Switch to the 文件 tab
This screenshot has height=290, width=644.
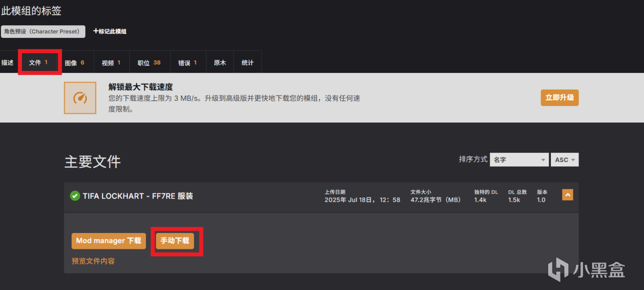pyautogui.click(x=39, y=62)
